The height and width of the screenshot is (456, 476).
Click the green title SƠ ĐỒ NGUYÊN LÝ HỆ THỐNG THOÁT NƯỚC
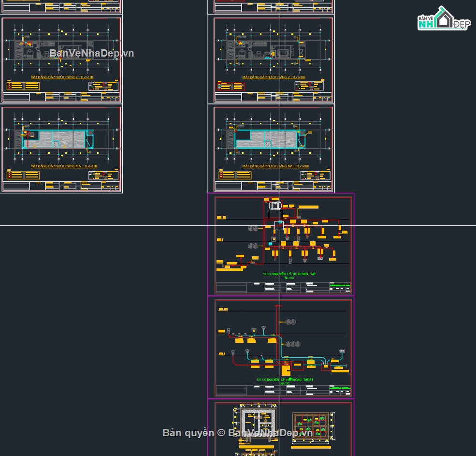coord(285,381)
